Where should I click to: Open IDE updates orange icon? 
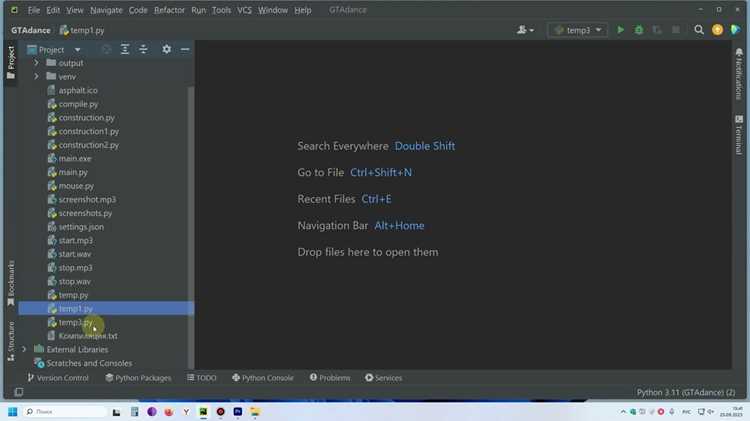(717, 30)
